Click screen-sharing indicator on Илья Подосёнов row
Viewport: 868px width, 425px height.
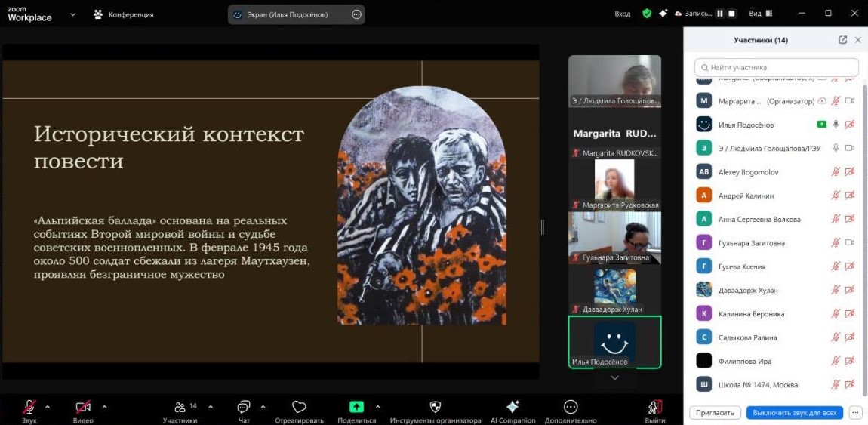point(821,125)
